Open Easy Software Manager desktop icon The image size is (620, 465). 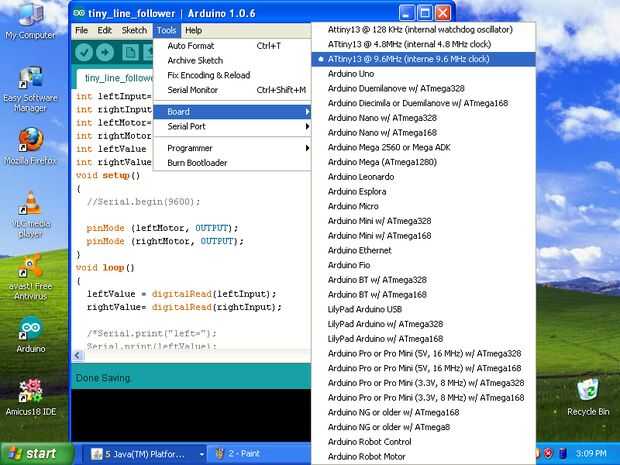(x=30, y=89)
